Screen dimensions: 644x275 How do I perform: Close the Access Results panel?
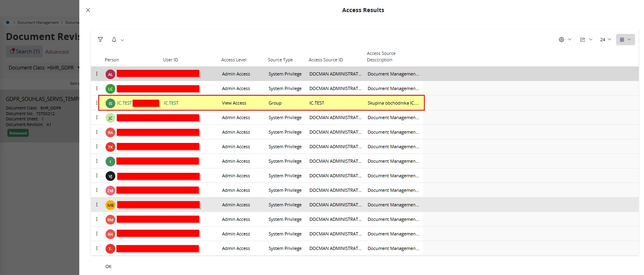(x=88, y=10)
